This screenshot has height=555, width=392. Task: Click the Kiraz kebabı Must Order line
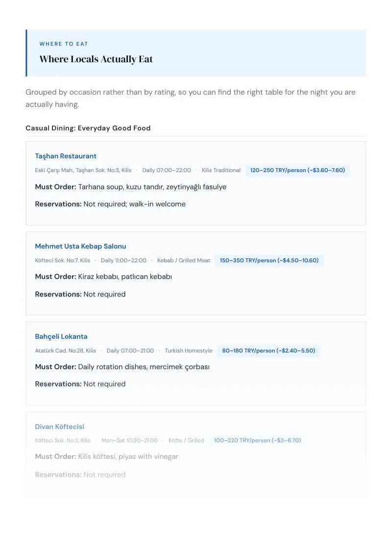103,277
